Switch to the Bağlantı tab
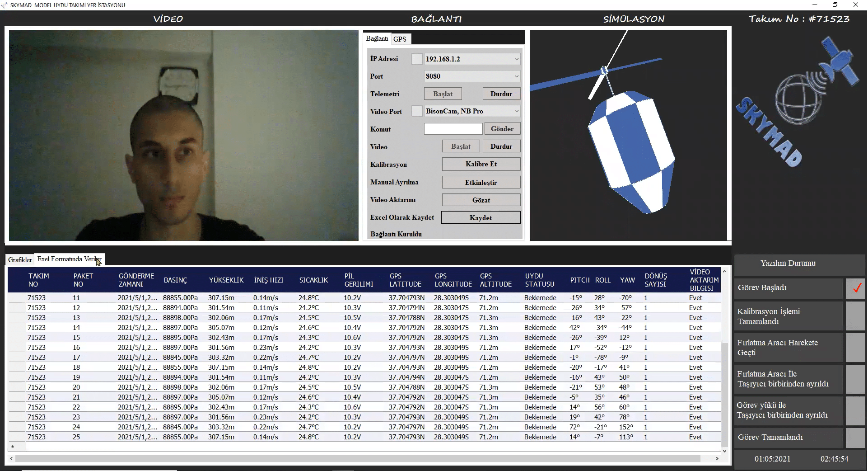Image resolution: width=868 pixels, height=471 pixels. tap(377, 38)
